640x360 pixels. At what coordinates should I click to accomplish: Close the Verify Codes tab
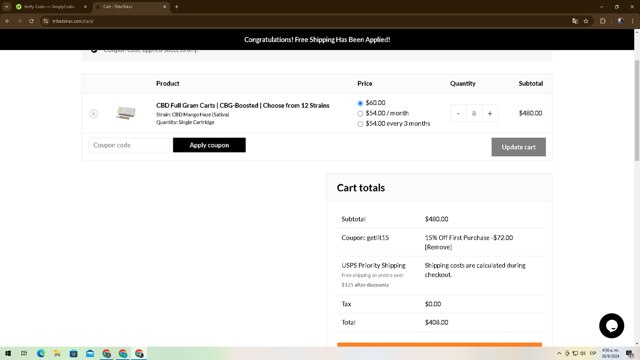[x=85, y=7]
